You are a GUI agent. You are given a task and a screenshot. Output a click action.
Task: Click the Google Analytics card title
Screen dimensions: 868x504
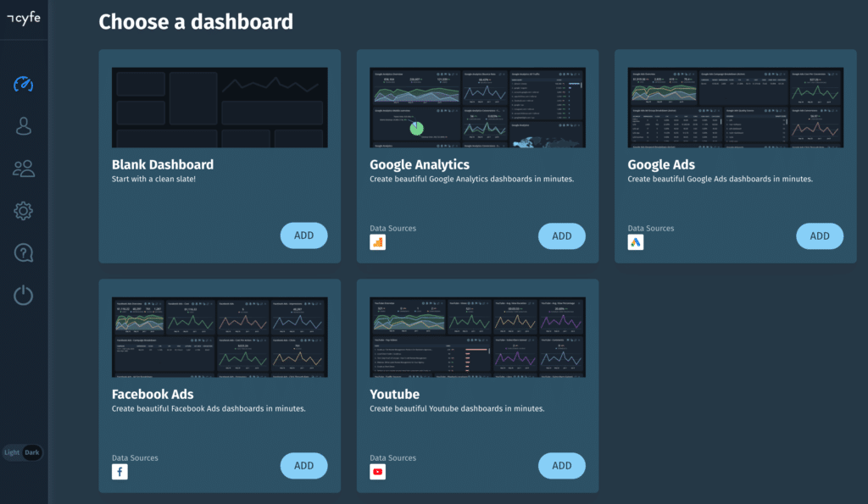pyautogui.click(x=420, y=165)
